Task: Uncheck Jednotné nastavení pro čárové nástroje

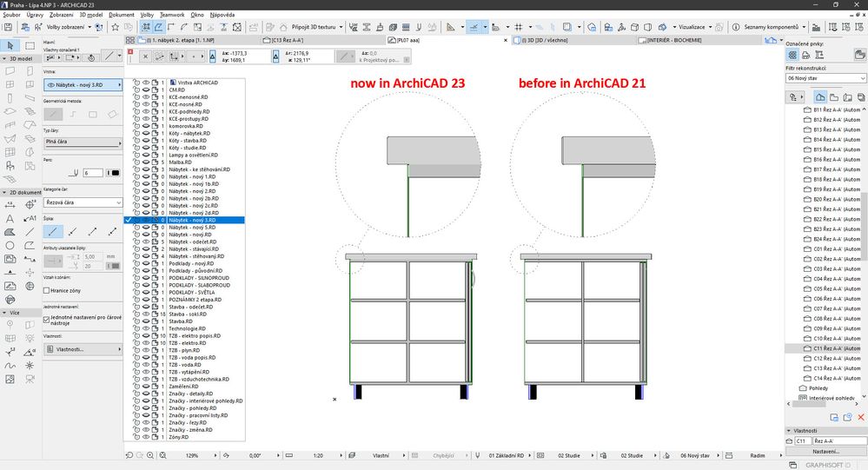Action: [x=47, y=320]
